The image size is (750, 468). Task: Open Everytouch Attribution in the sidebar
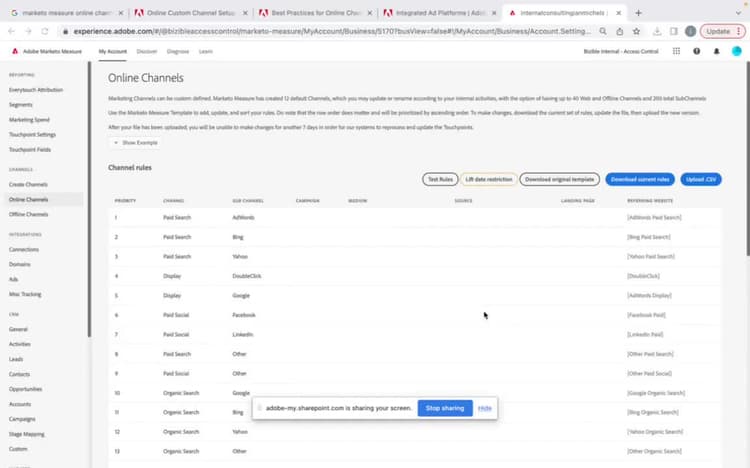[x=36, y=90]
